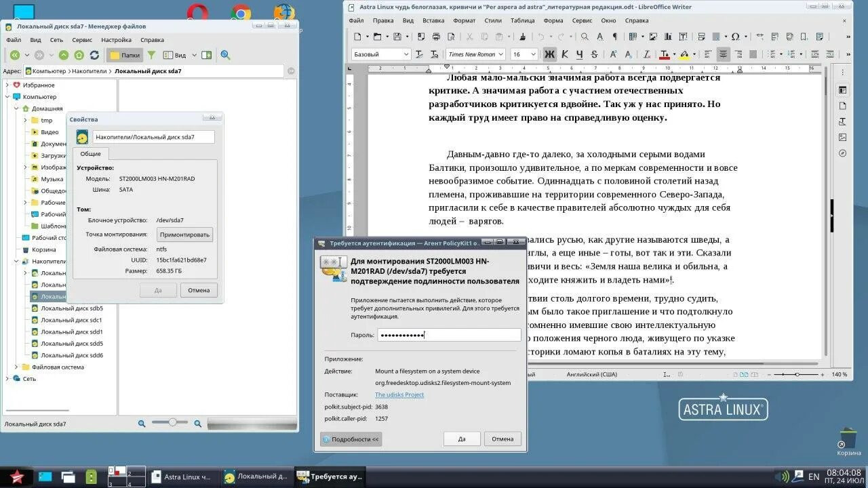Click the zoom slider in file manager status bar
The image size is (868, 488).
[170, 422]
